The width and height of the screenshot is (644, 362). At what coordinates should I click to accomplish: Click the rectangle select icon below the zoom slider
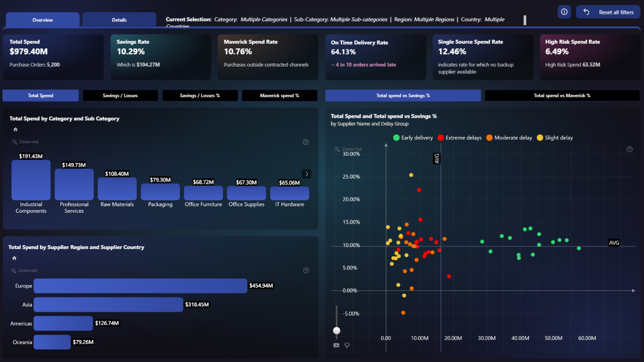pos(336,345)
